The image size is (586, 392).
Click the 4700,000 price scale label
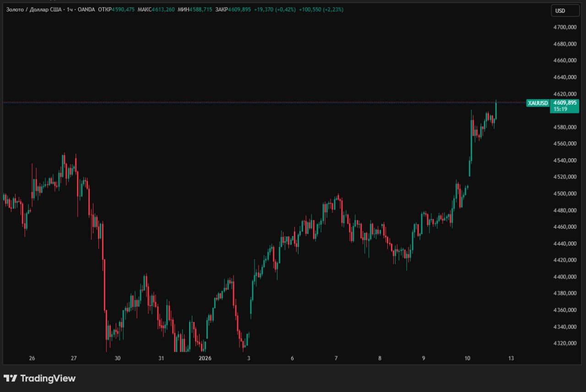(x=565, y=27)
